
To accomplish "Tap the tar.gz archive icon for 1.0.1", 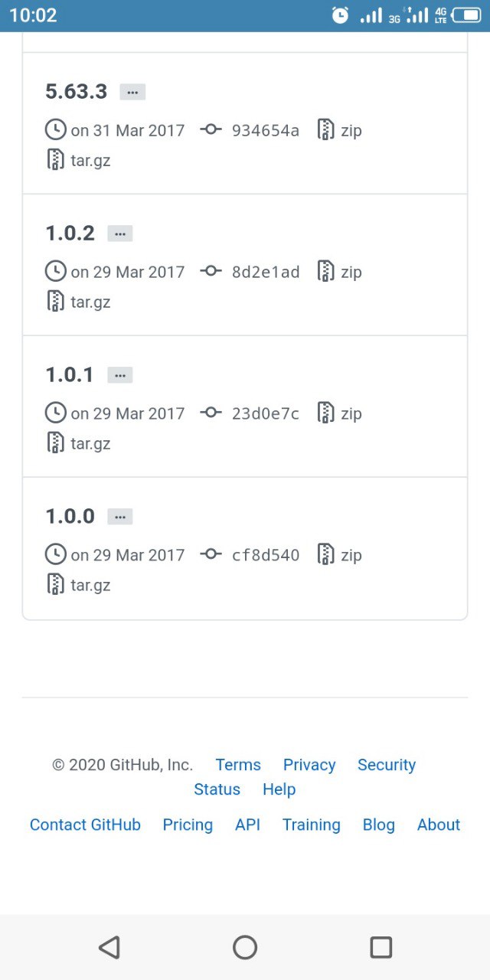I will coord(55,443).
